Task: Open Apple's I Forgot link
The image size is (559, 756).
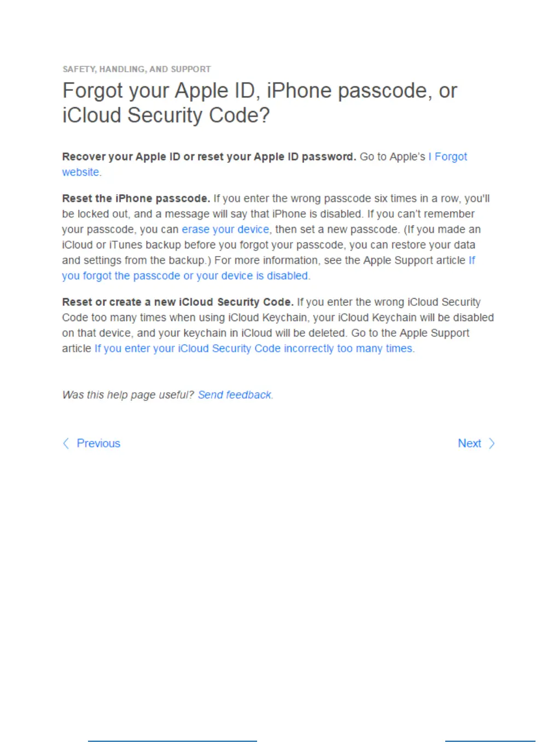Action: [x=449, y=157]
